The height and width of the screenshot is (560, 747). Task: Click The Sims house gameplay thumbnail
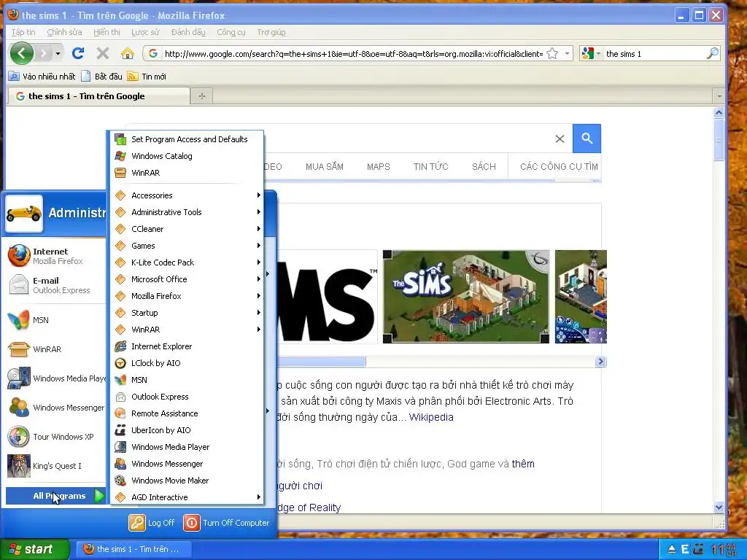466,296
